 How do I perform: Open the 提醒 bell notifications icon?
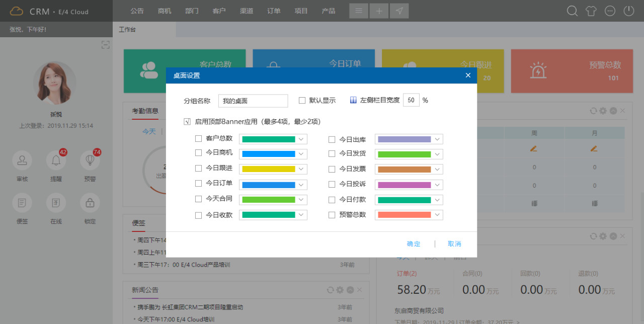click(x=56, y=160)
